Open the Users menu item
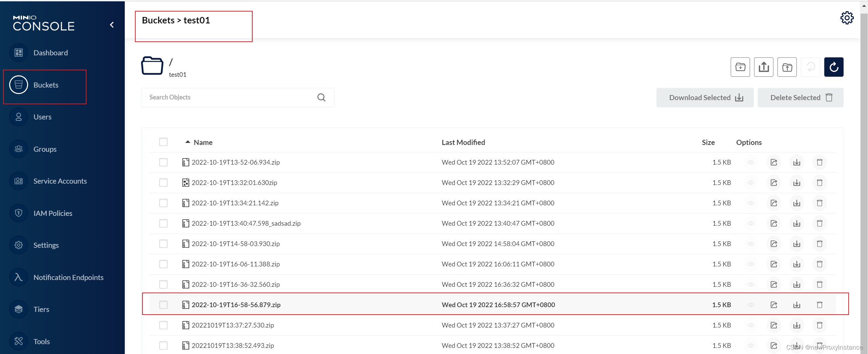Screen dimensions: 868x354 click(42, 117)
